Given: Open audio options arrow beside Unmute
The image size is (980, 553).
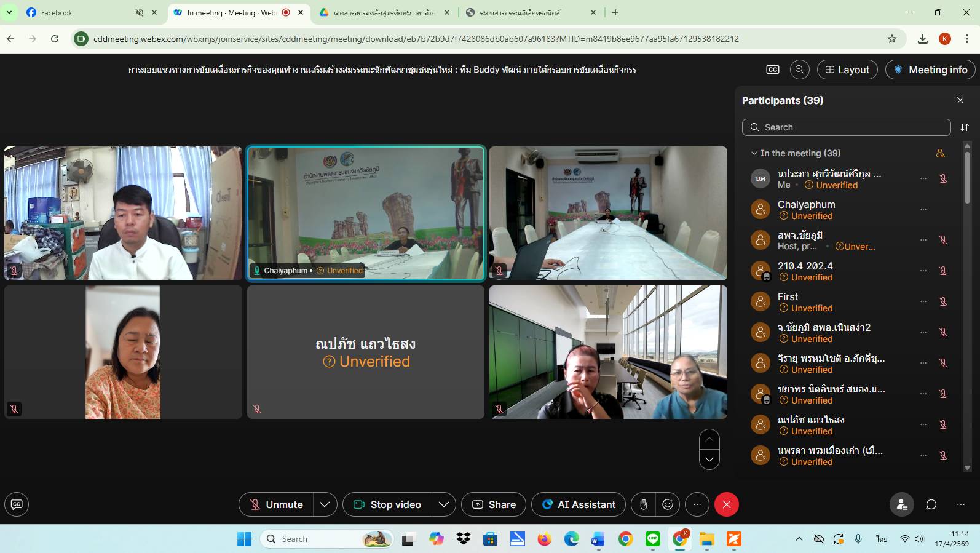Looking at the screenshot, I should click(325, 504).
